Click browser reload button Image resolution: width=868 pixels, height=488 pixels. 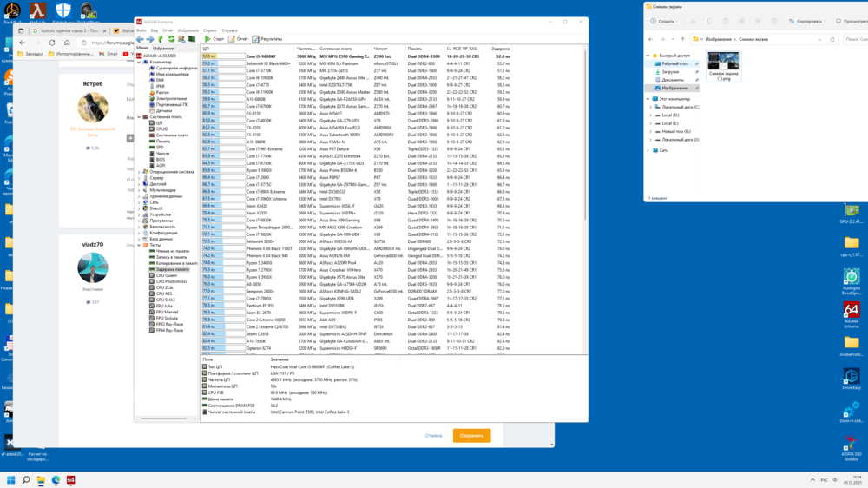pos(52,43)
